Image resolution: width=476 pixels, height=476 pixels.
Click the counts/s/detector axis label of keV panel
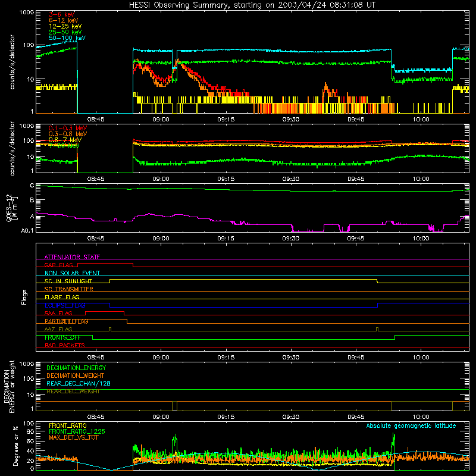click(12, 62)
